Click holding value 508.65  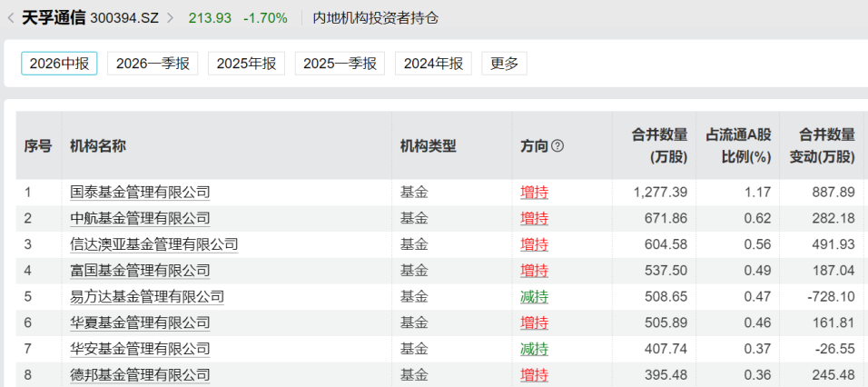pos(667,297)
